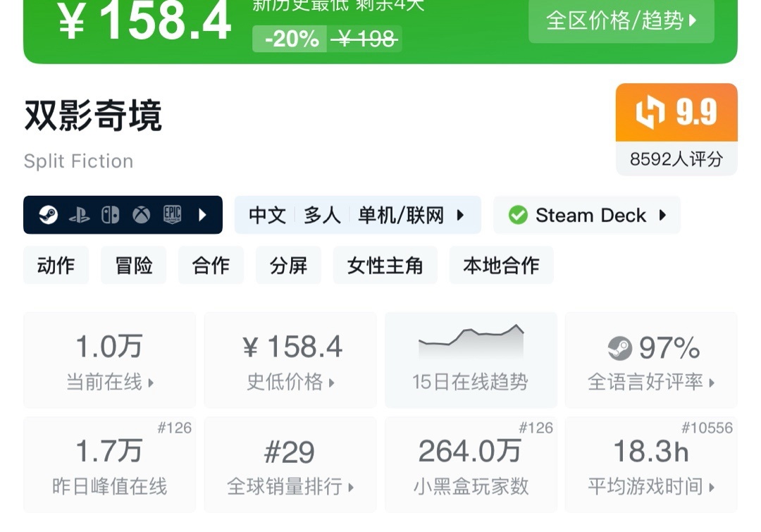761x532 pixels.
Task: Open the 史低价格 ¥158.4 card
Action: 290,360
